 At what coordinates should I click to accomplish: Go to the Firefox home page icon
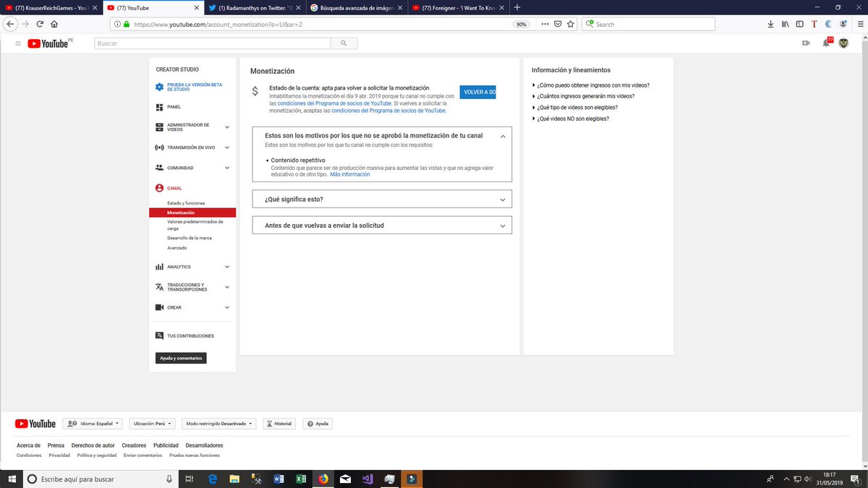[x=54, y=24]
